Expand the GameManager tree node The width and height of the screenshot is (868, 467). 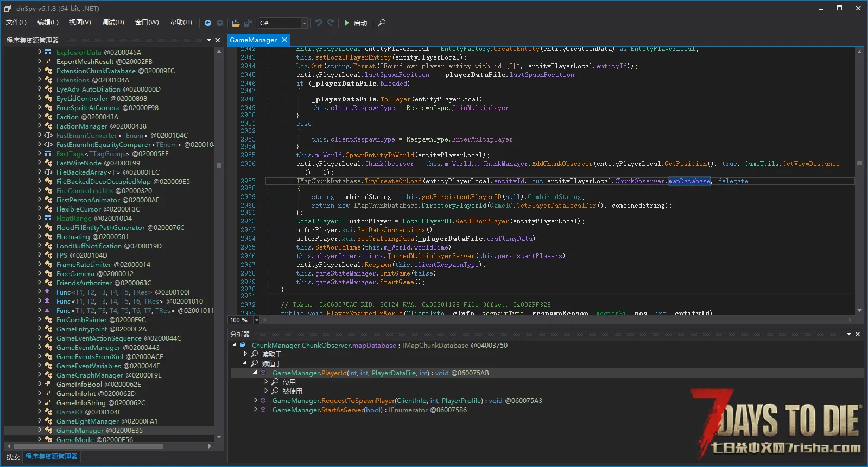point(40,430)
